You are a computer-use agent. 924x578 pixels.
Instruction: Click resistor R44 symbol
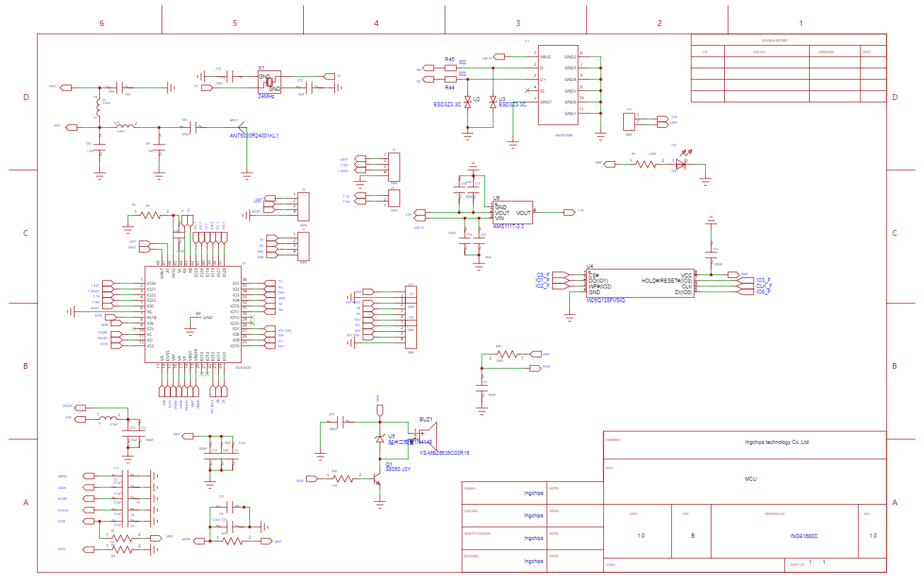(x=451, y=79)
